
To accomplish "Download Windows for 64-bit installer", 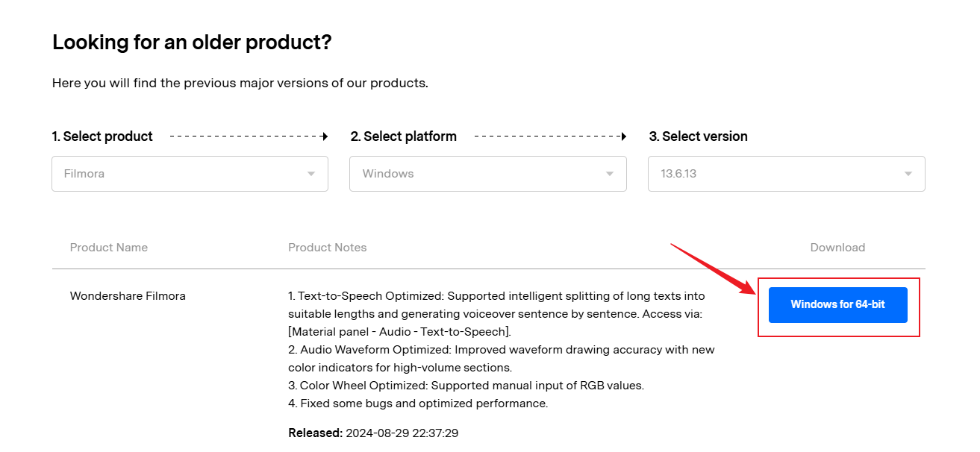I will pos(837,305).
